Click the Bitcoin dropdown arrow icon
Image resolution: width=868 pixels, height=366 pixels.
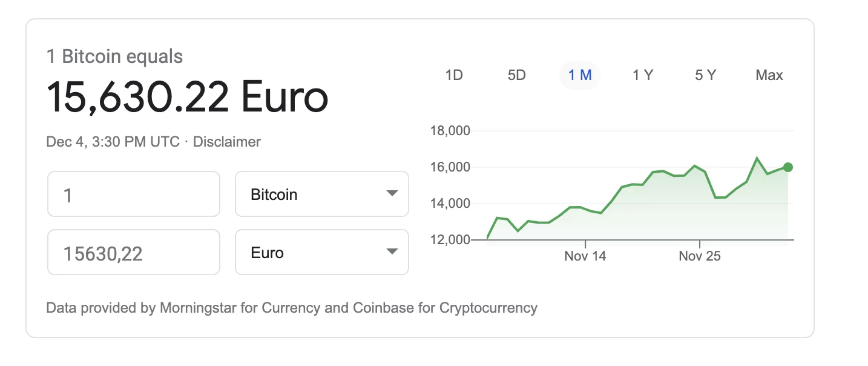click(x=392, y=194)
